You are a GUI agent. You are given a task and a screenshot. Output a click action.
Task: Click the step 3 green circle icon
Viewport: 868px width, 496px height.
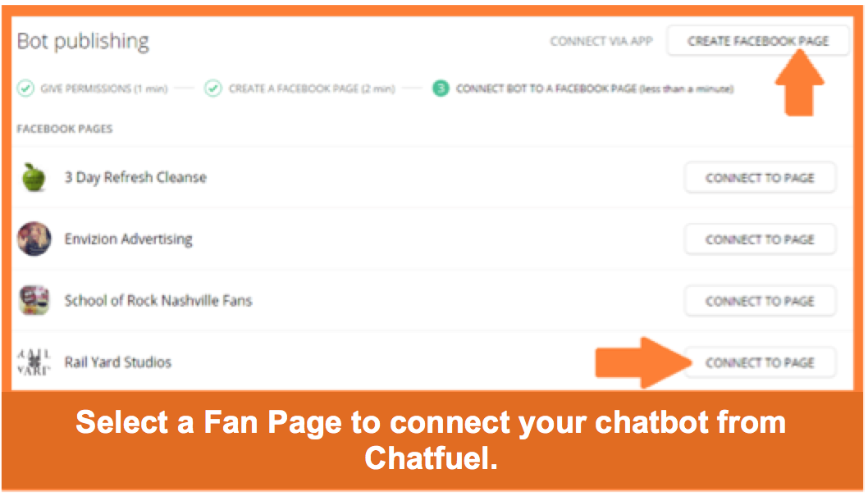441,88
